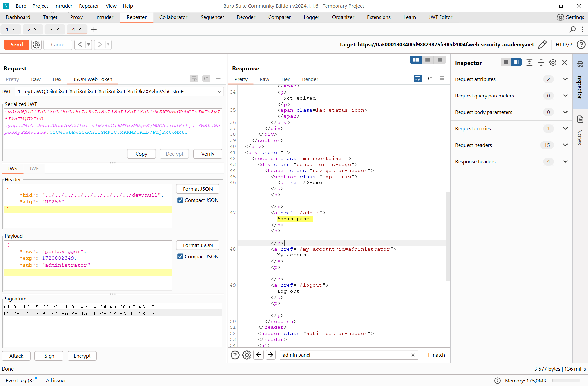Screen dimensions: 588x386
Task: Toggle request non-printable characters icon
Action: coord(206,78)
